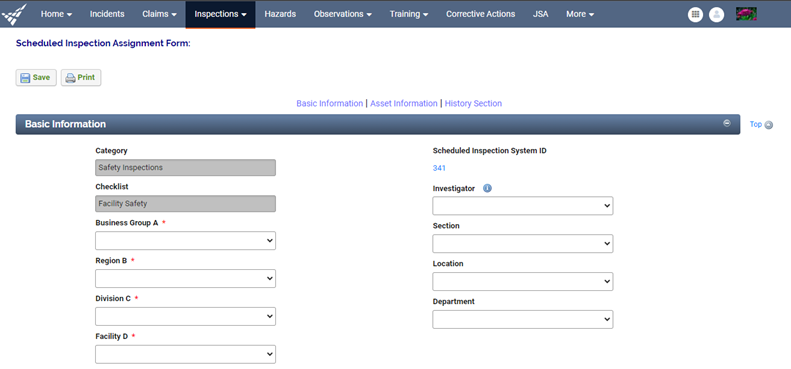This screenshot has width=791, height=369.
Task: Open the Training menu
Action: 409,14
